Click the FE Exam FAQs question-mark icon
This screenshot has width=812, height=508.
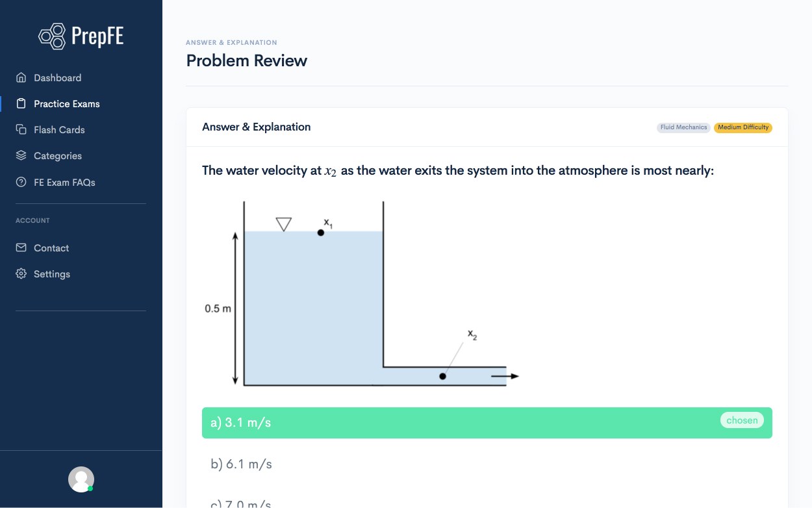[x=21, y=183]
